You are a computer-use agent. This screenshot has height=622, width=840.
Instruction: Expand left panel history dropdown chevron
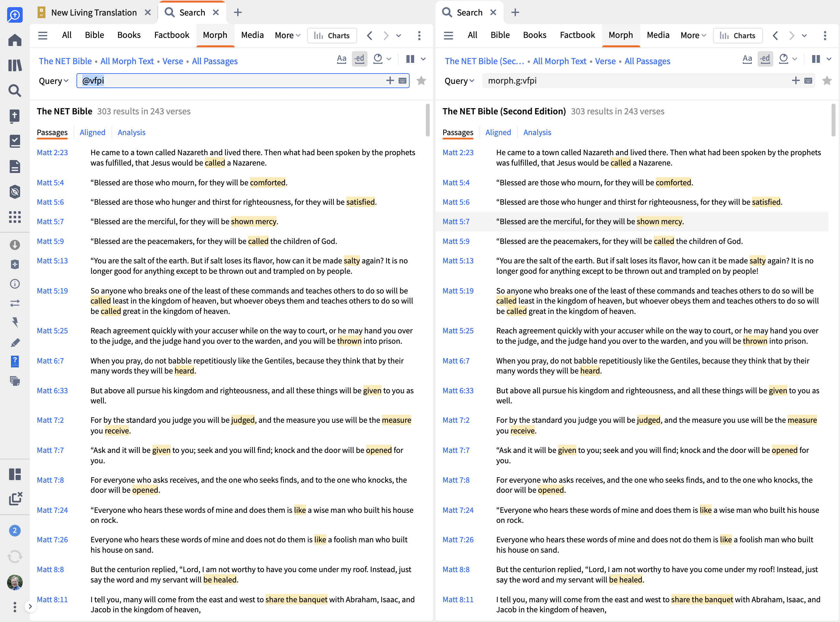coord(399,36)
